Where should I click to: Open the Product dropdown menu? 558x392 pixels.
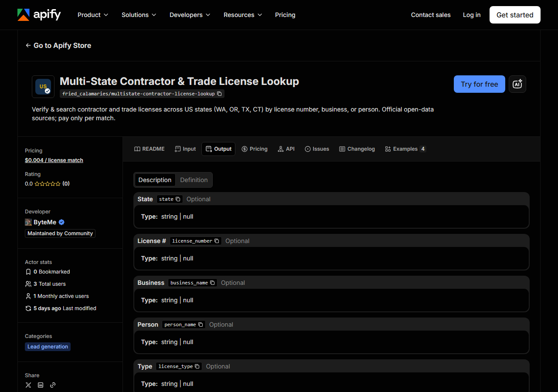coord(93,15)
